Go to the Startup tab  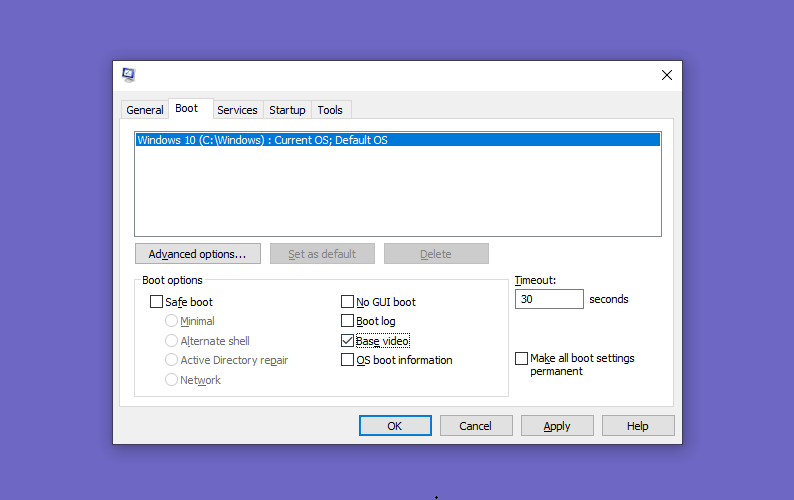(x=287, y=110)
